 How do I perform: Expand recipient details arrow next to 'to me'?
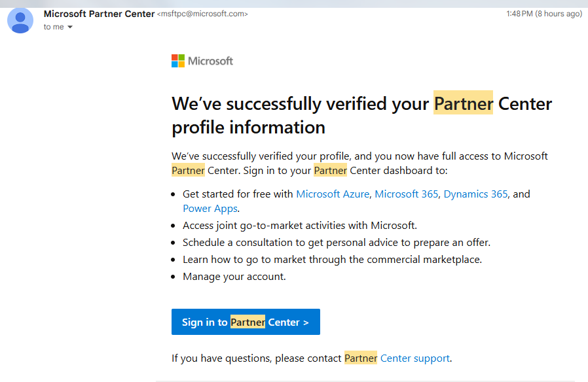(x=70, y=27)
